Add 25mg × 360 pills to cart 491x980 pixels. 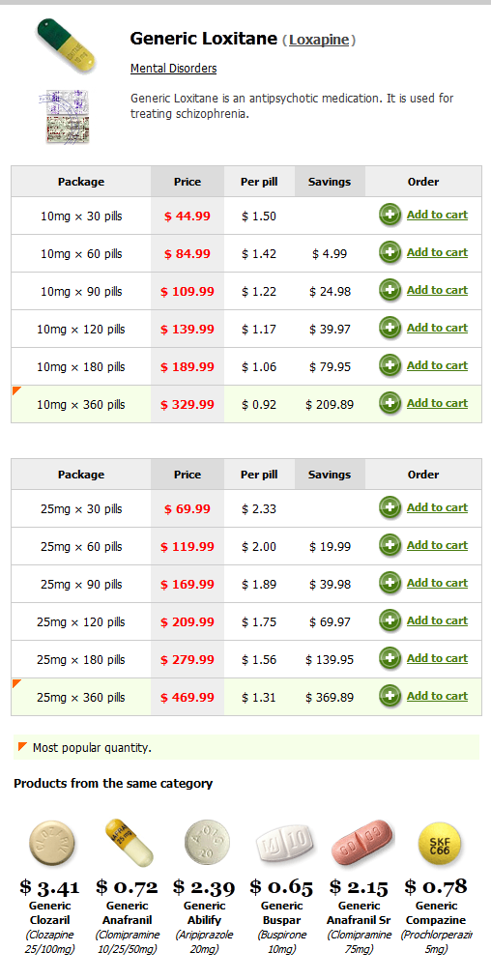(437, 696)
